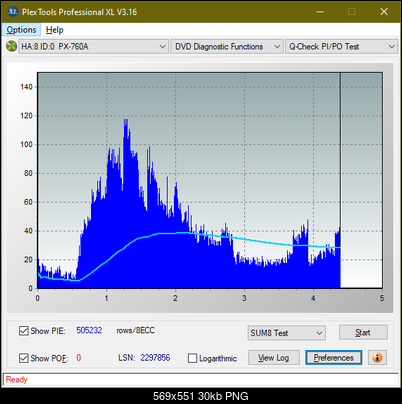Screen dimensions: 402x404
Task: Click the PIE count value 505232
Action: 89,330
